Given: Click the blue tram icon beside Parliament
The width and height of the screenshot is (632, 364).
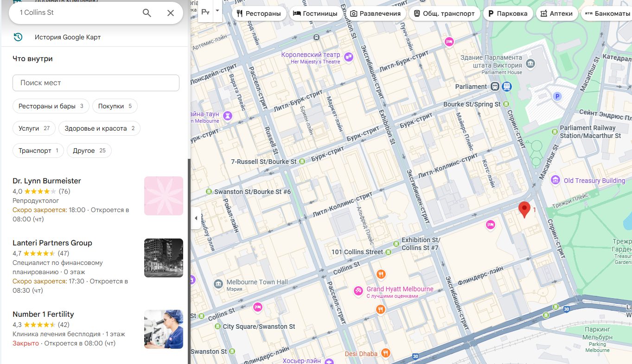Looking at the screenshot, I should click(x=507, y=86).
